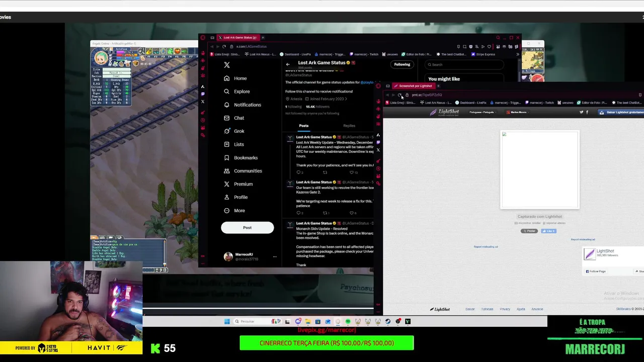Open Chat in X sidebar
644x362 pixels.
234,118
